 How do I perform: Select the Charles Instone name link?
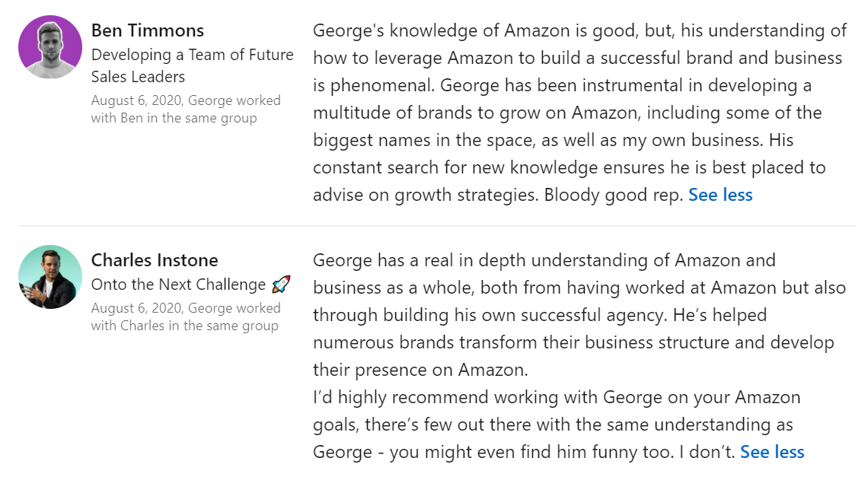(155, 260)
